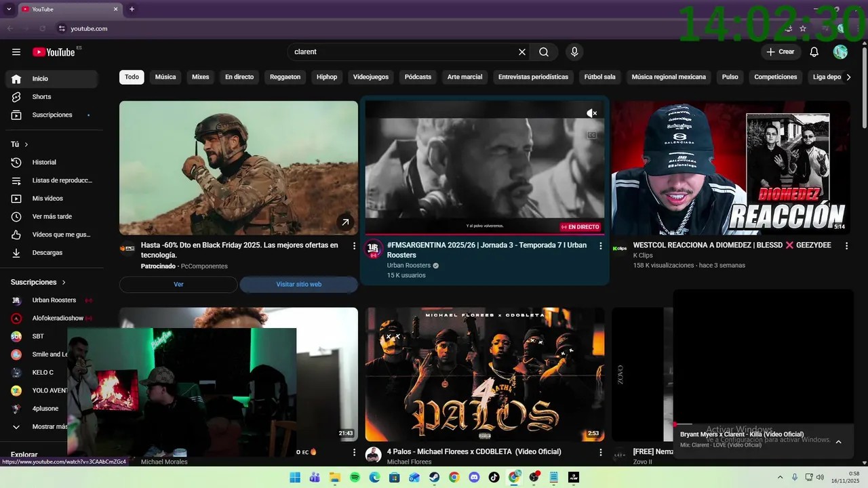Screen dimensions: 868x488
Task: Select the Música filter chip
Action: 165,77
